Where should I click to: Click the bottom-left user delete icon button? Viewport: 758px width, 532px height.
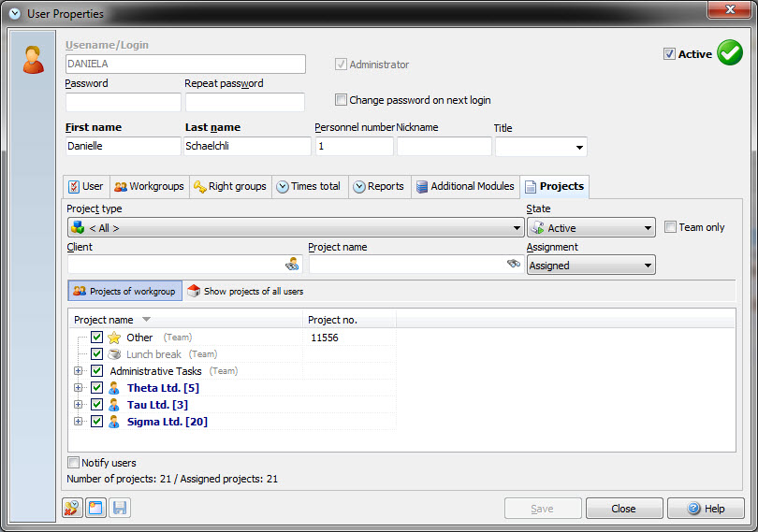(x=72, y=508)
